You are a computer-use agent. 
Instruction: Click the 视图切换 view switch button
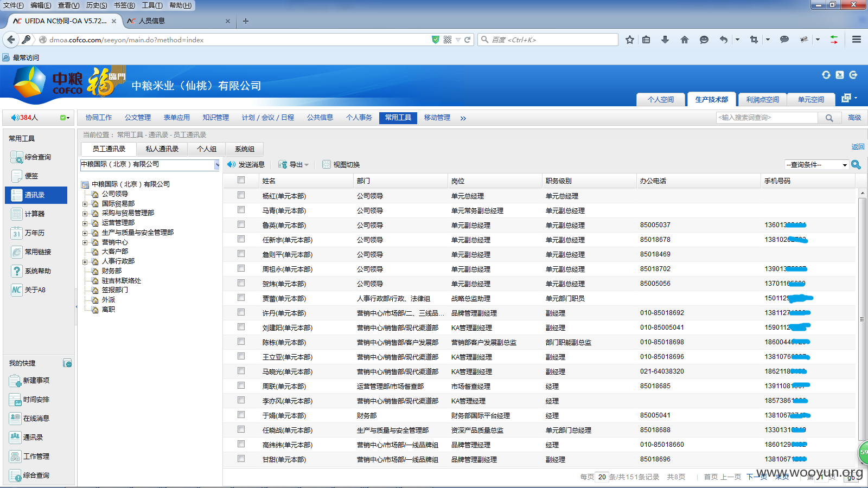[341, 165]
